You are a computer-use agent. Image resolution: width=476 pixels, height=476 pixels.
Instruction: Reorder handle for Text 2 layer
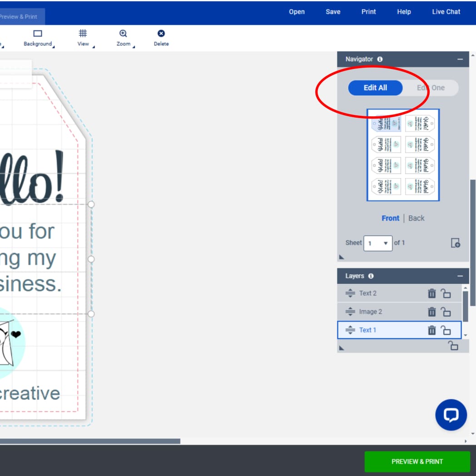pos(350,293)
